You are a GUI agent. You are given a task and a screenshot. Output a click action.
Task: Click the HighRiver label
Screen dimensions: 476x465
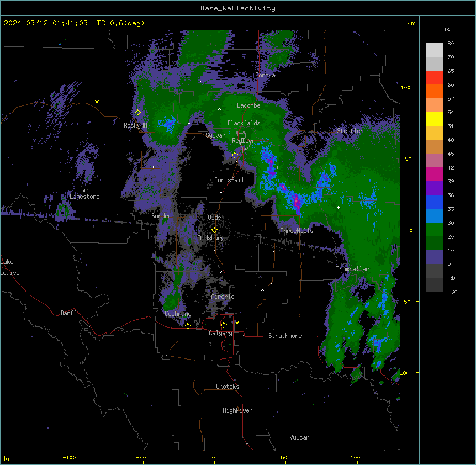pyautogui.click(x=237, y=410)
